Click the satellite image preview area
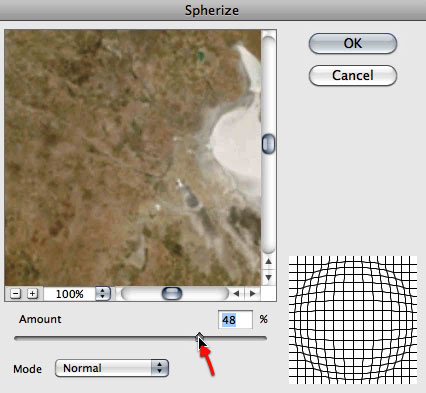The image size is (426, 393). [133, 158]
